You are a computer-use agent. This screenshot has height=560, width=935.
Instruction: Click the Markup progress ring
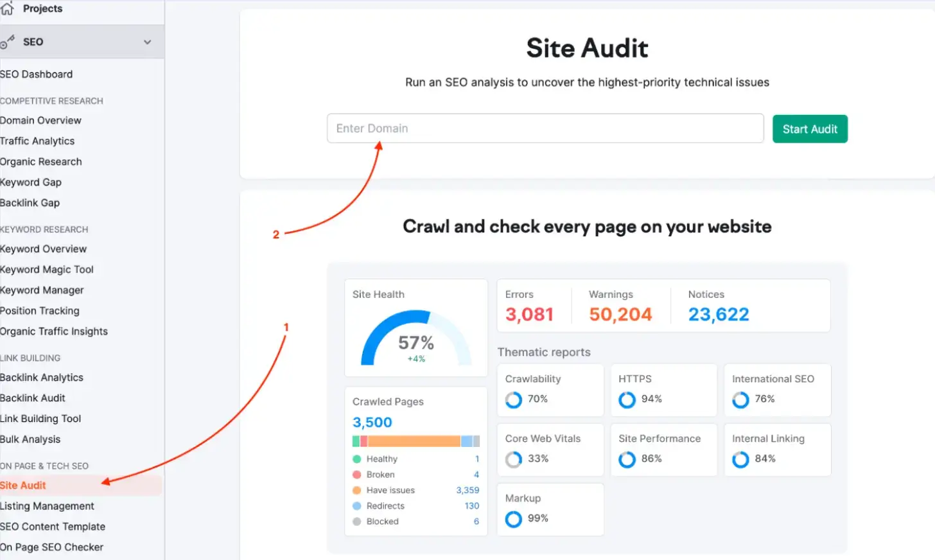click(513, 519)
